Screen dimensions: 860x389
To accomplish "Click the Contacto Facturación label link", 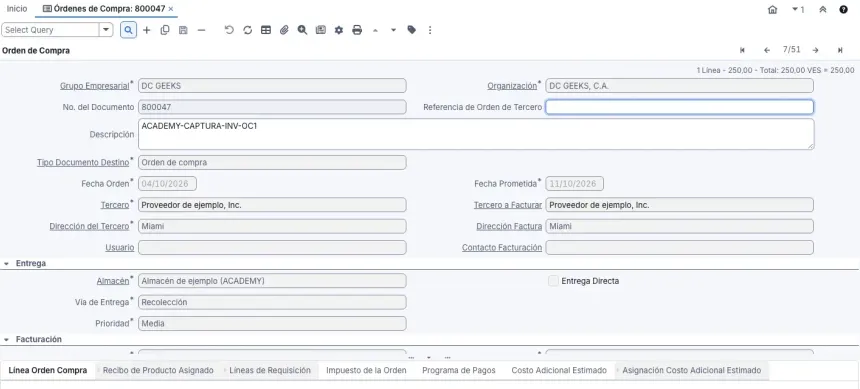I will pyautogui.click(x=502, y=247).
